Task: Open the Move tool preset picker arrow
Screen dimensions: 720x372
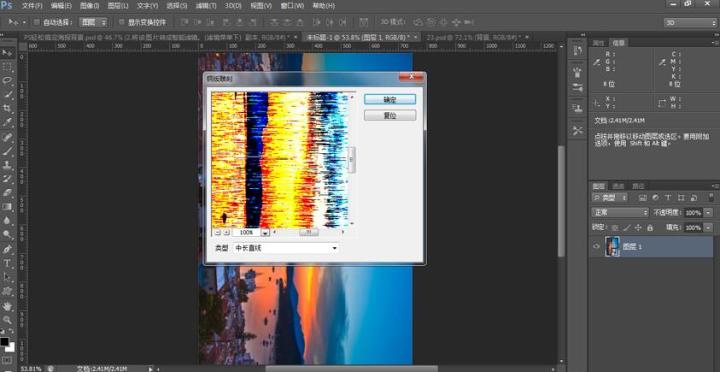Action: tap(24, 22)
